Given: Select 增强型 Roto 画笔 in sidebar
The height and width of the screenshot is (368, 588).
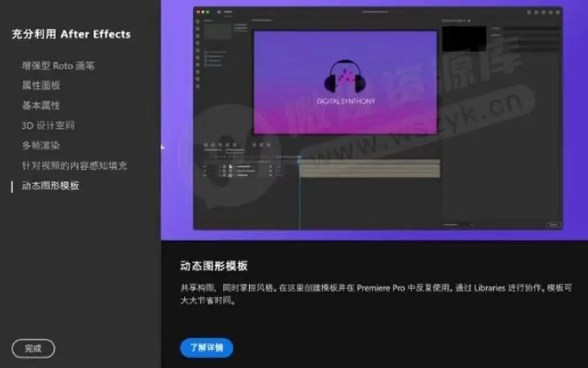Looking at the screenshot, I should [58, 66].
